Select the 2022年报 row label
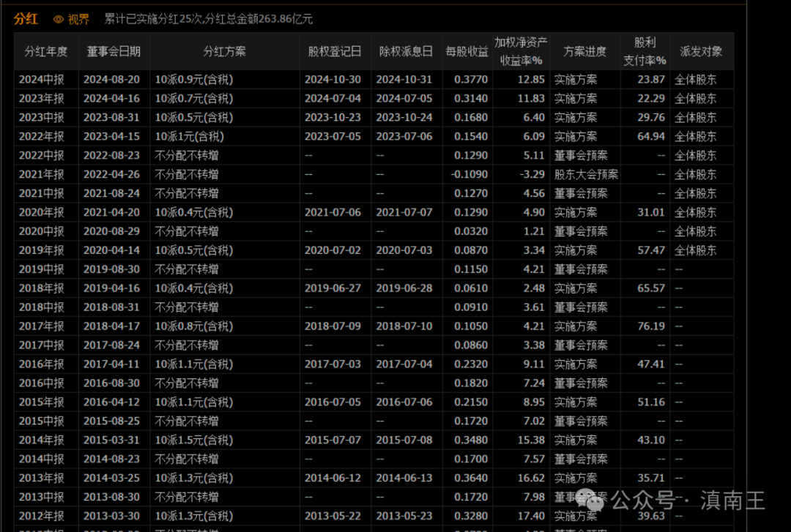 point(41,137)
